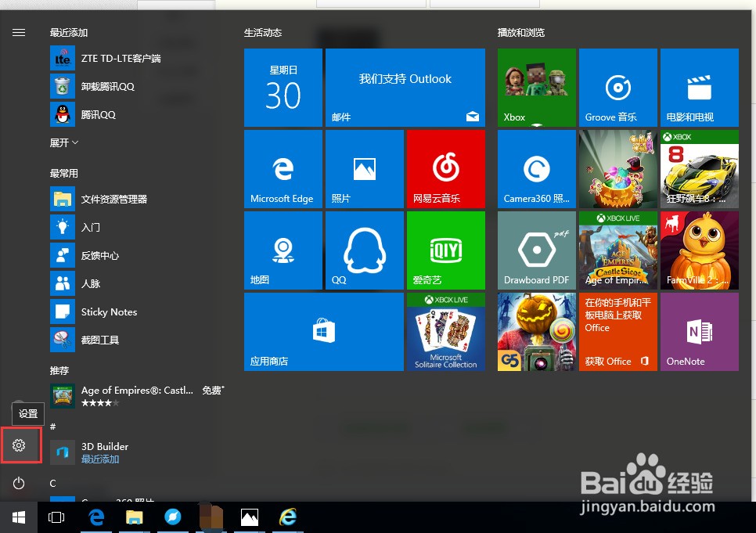Open the Xbox tile
The height and width of the screenshot is (533, 756).
537,88
